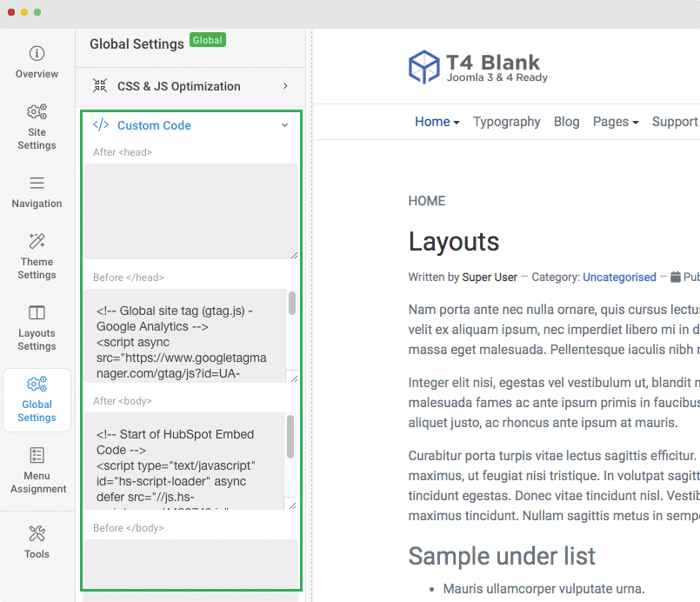This screenshot has width=700, height=602.
Task: Open Menu Assignment list icon
Action: click(x=37, y=455)
